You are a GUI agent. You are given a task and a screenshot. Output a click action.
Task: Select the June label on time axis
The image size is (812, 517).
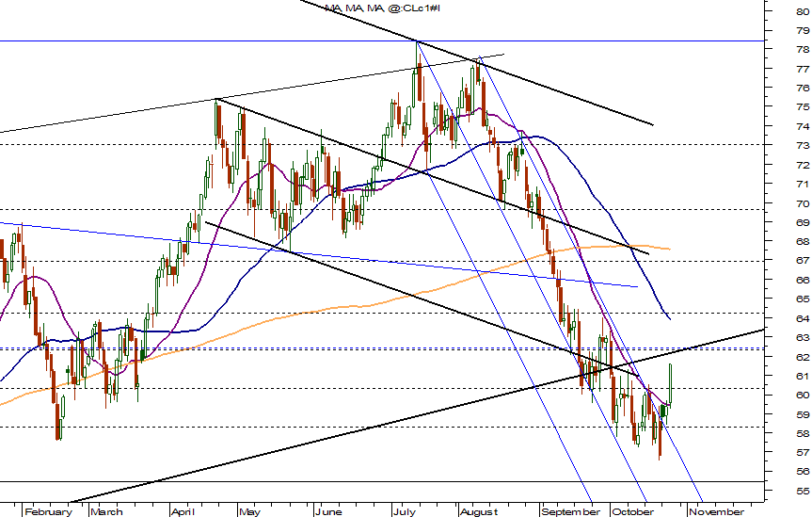328,511
